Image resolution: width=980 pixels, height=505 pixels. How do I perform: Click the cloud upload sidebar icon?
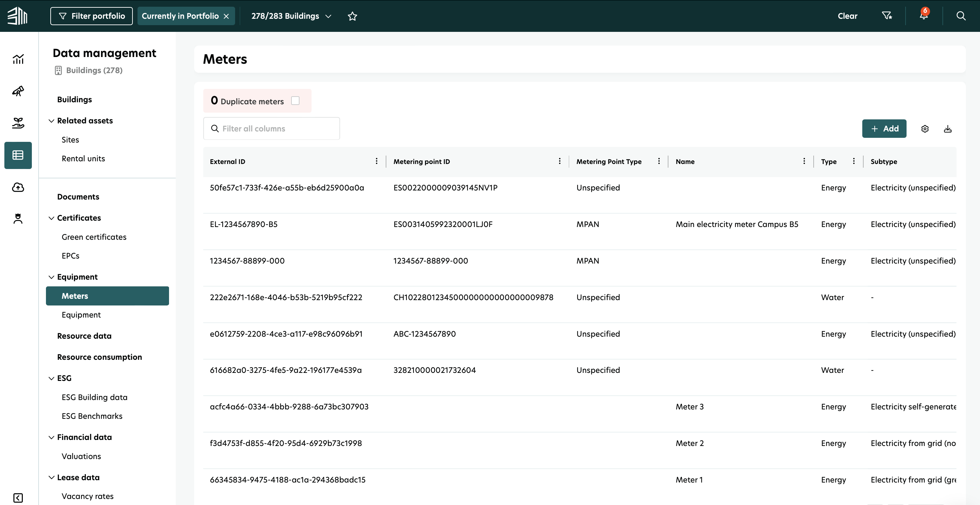[x=18, y=187]
